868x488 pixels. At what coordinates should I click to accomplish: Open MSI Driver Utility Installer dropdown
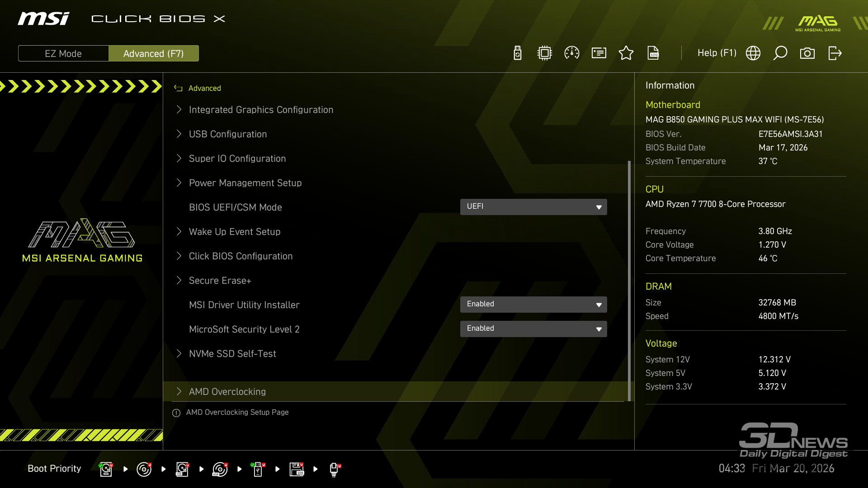point(533,305)
